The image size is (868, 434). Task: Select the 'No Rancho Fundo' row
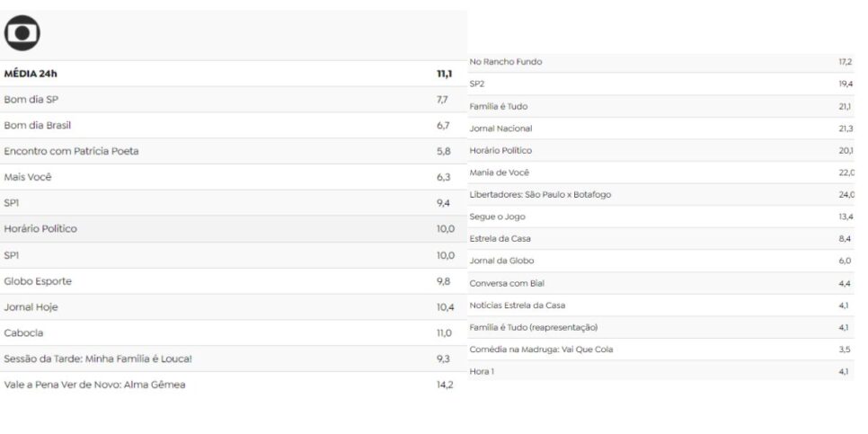point(661,62)
